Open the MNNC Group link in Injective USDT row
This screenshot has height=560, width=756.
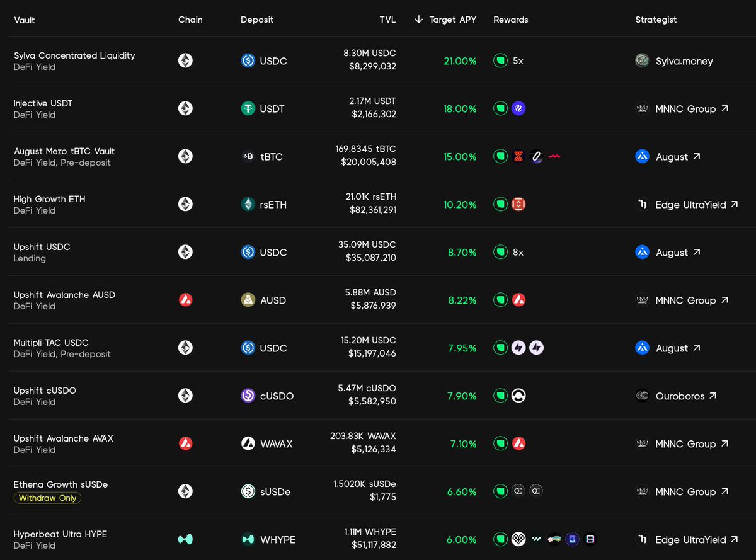[x=692, y=109]
